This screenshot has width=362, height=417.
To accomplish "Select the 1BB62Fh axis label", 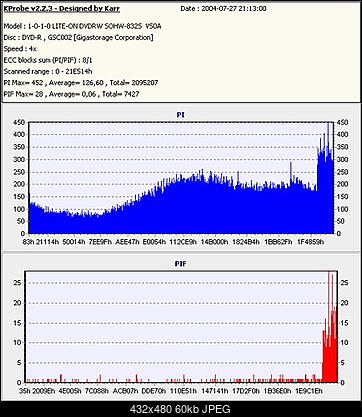I will [278, 242].
